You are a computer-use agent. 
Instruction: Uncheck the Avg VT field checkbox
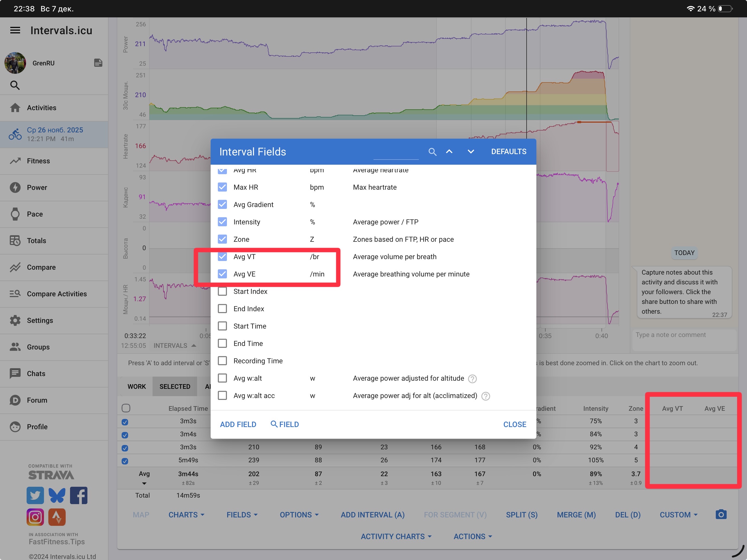(222, 257)
